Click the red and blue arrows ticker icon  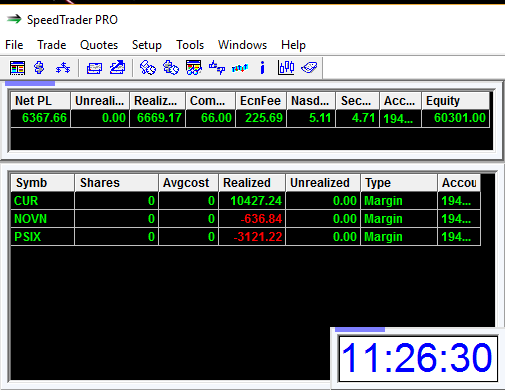(x=240, y=68)
